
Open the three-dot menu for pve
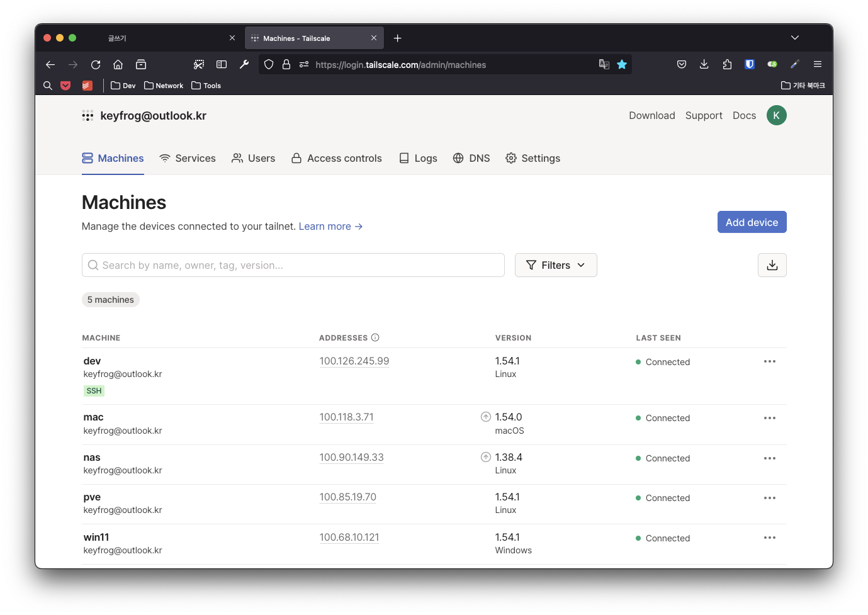point(770,498)
